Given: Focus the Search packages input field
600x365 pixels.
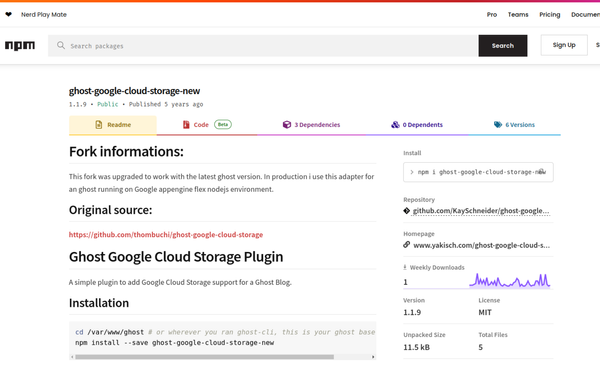Looking at the screenshot, I should (263, 46).
